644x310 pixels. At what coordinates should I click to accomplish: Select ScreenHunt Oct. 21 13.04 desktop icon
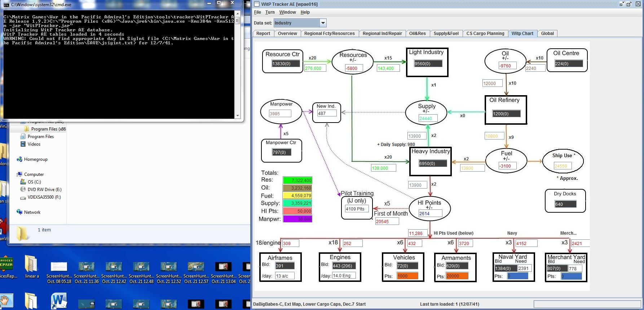(224, 272)
